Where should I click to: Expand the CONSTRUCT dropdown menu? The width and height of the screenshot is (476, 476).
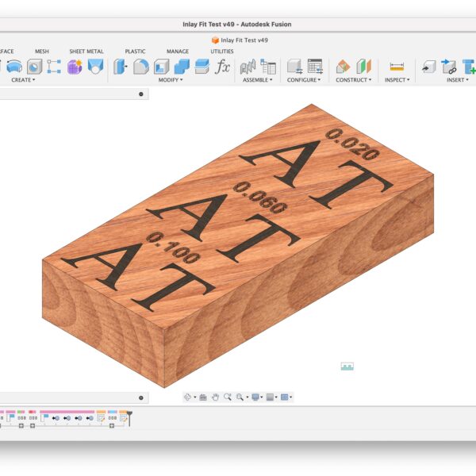point(351,80)
